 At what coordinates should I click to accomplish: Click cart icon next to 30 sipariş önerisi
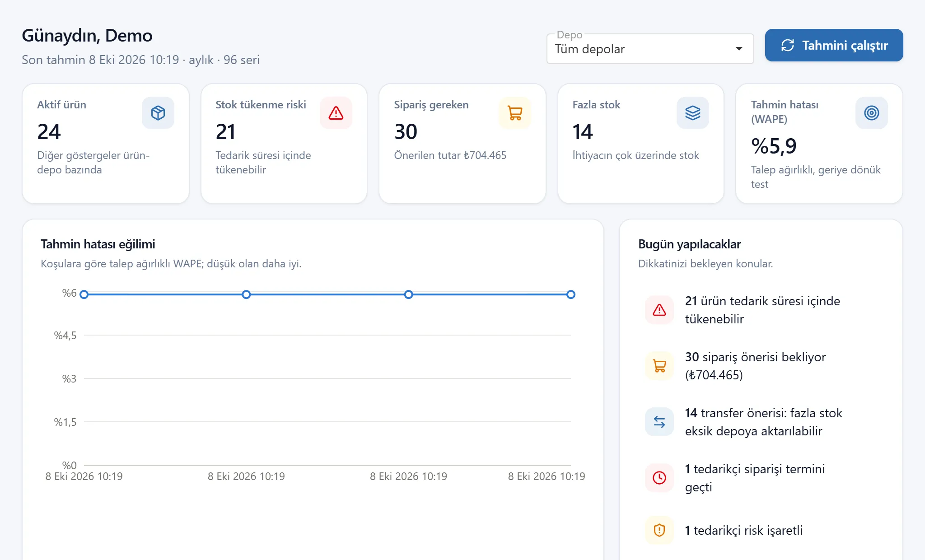click(659, 366)
